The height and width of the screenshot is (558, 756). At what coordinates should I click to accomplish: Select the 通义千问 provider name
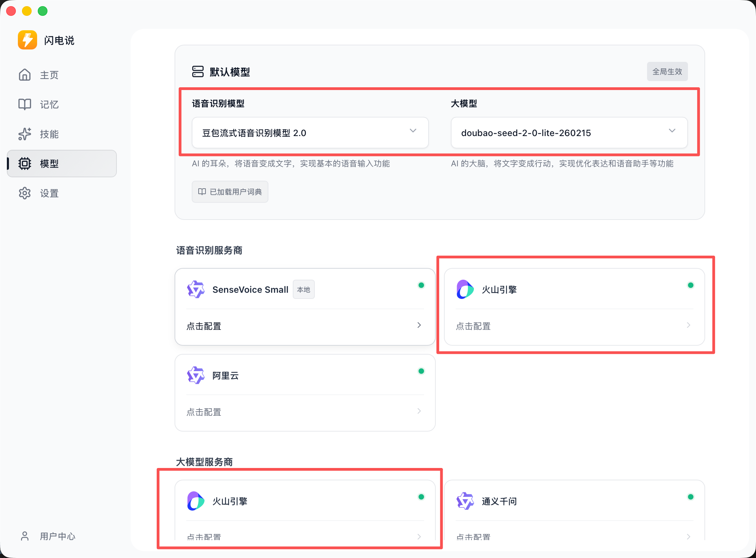(499, 501)
